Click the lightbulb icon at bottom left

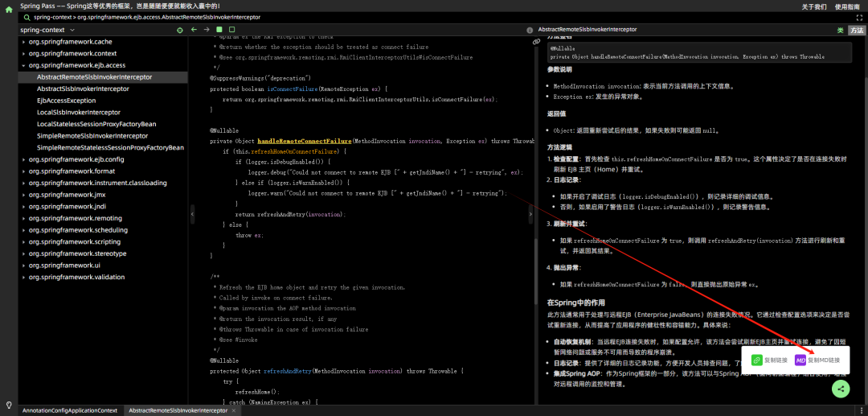[x=9, y=405]
